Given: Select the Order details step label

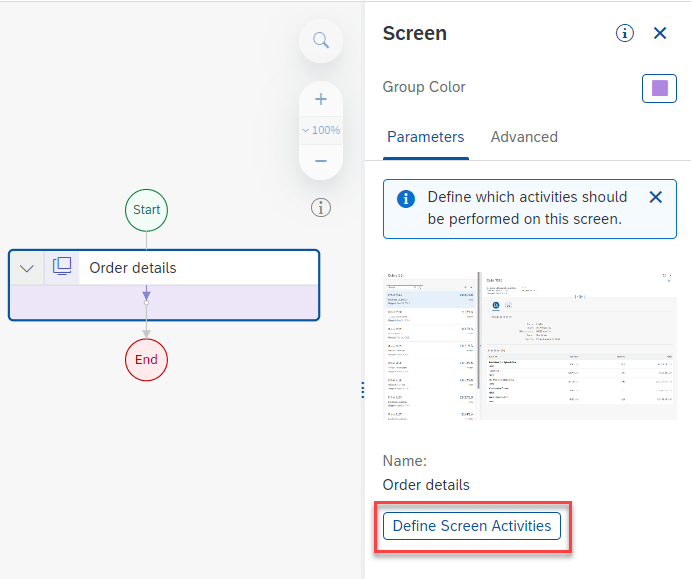Looking at the screenshot, I should (x=133, y=268).
